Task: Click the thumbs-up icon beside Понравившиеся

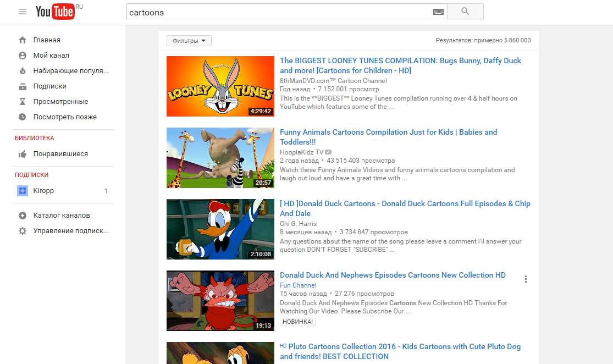Action: click(x=23, y=154)
